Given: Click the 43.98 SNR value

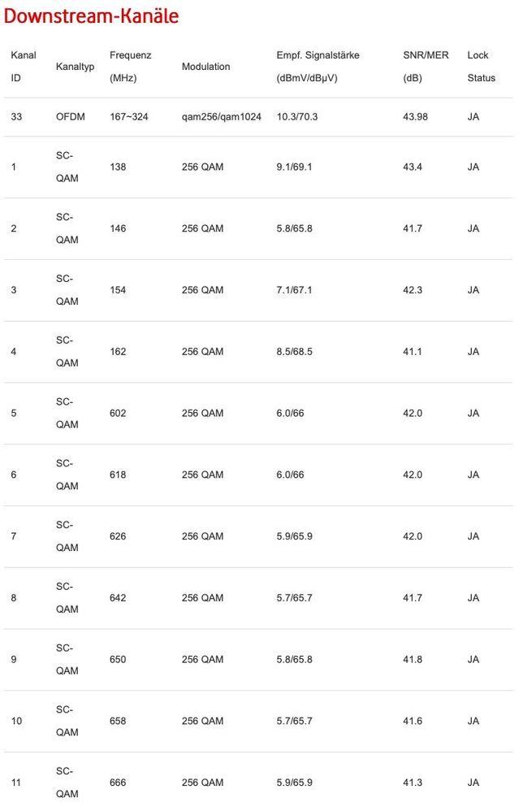Looking at the screenshot, I should point(415,117).
